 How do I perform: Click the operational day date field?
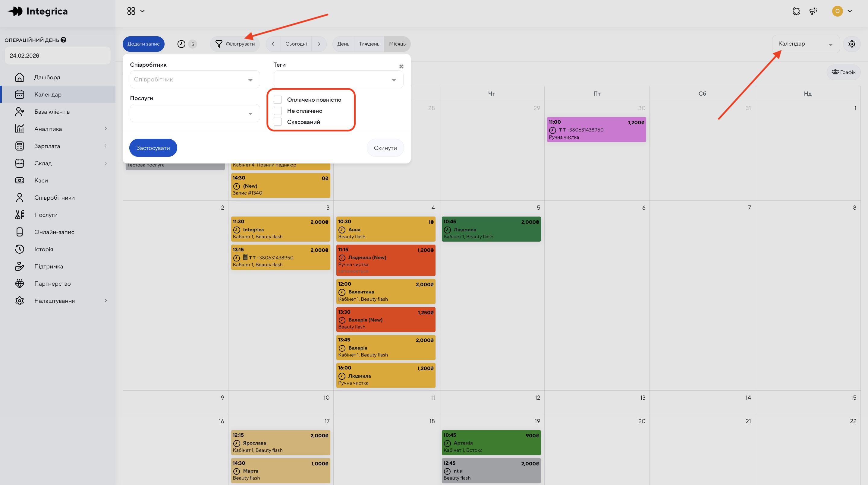(x=57, y=56)
